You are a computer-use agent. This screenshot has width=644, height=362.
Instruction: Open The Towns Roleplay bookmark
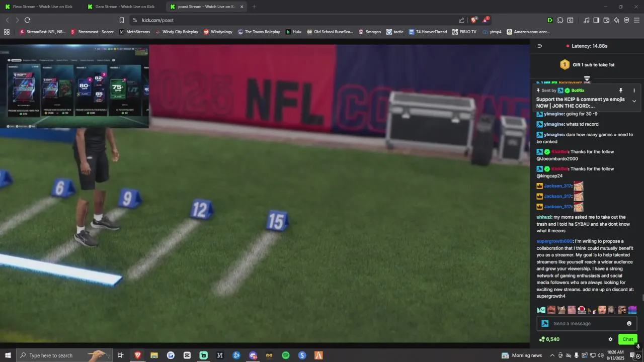pyautogui.click(x=259, y=32)
